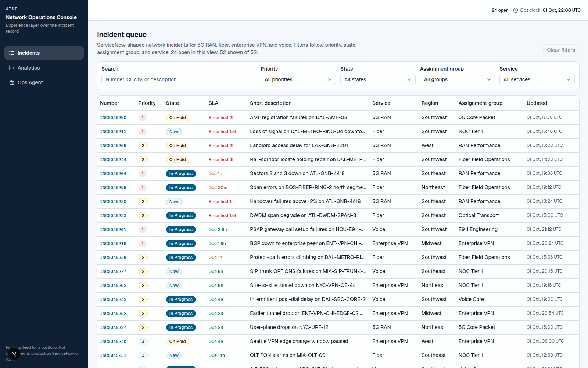The image size is (588, 368).
Task: Focus the incident search input field
Action: pos(179,79)
